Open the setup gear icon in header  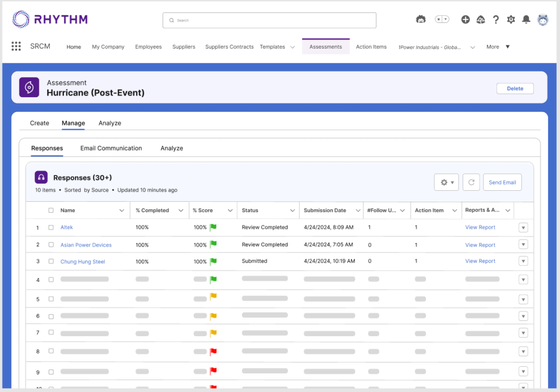pyautogui.click(x=511, y=20)
